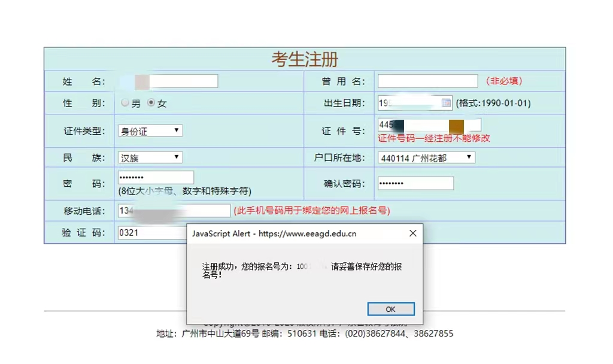Click the red 证件号码一经注册不能修改 warning text
This screenshot has height=364, width=613.
(x=433, y=138)
